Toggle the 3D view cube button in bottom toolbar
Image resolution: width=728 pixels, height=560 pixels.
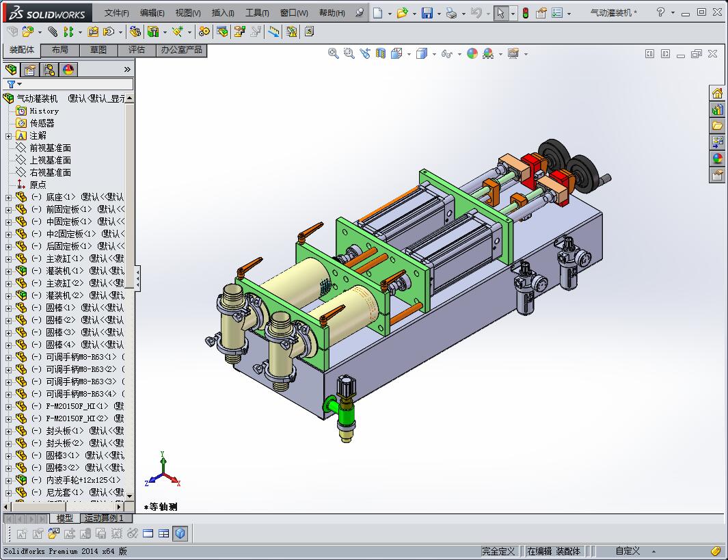(x=180, y=533)
